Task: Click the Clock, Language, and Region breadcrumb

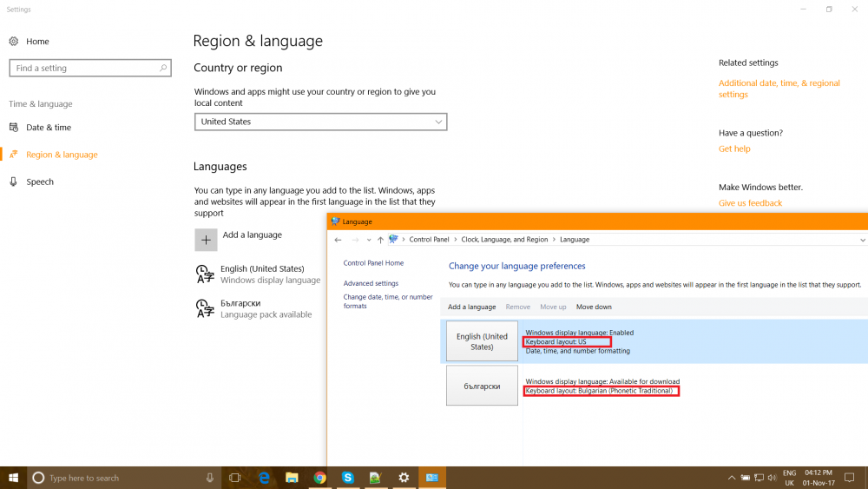Action: 504,239
